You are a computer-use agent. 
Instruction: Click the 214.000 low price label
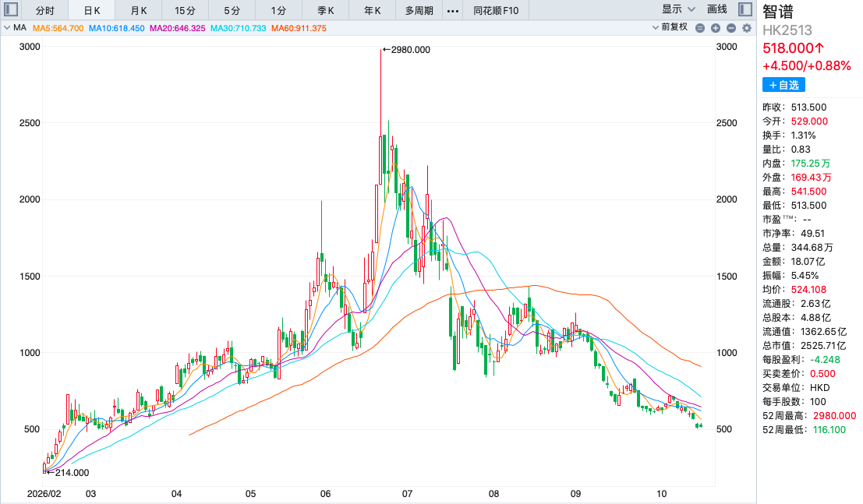pyautogui.click(x=72, y=473)
